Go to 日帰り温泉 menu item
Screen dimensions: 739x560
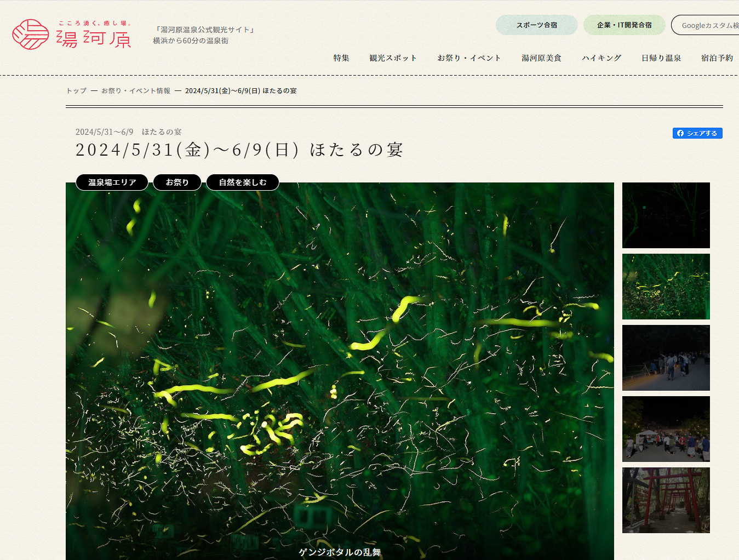pyautogui.click(x=661, y=58)
